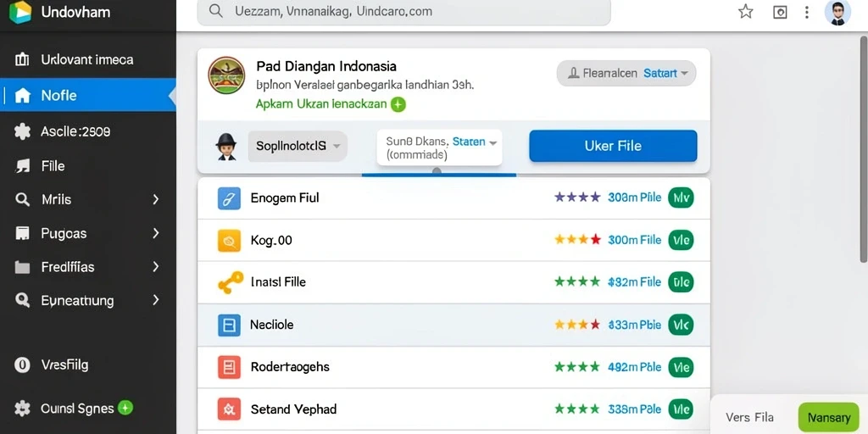Click the Eyneattiung magnifier icon
The width and height of the screenshot is (868, 434).
tap(22, 301)
